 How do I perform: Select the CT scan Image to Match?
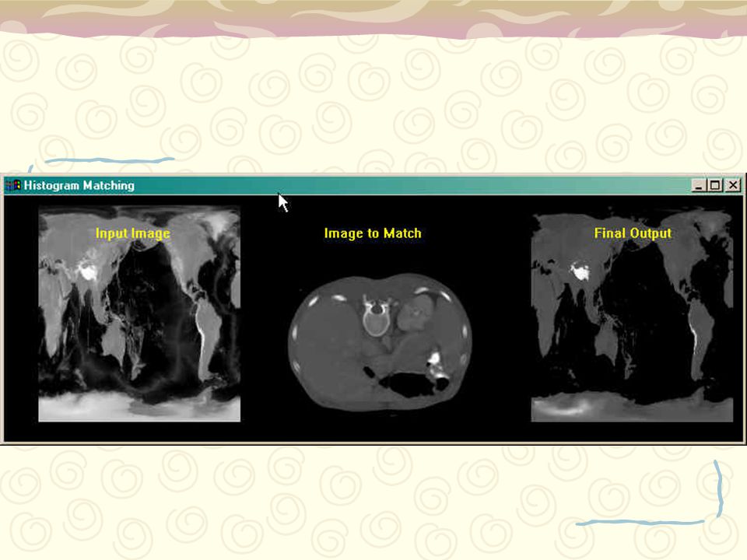pyautogui.click(x=379, y=342)
